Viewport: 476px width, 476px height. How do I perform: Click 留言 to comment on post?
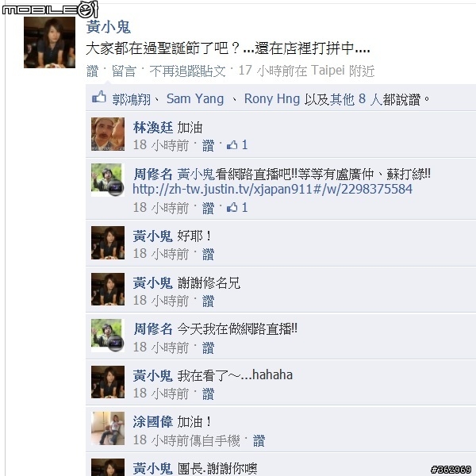[124, 71]
